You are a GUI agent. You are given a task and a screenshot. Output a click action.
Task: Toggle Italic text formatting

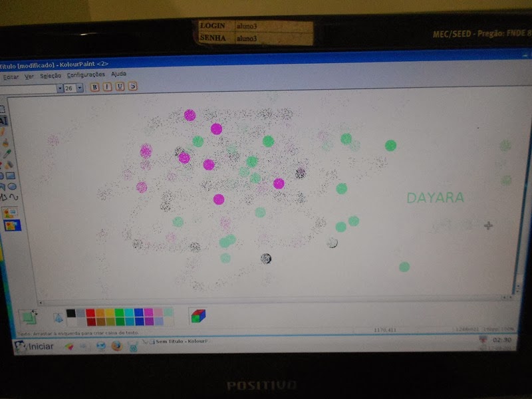[107, 87]
